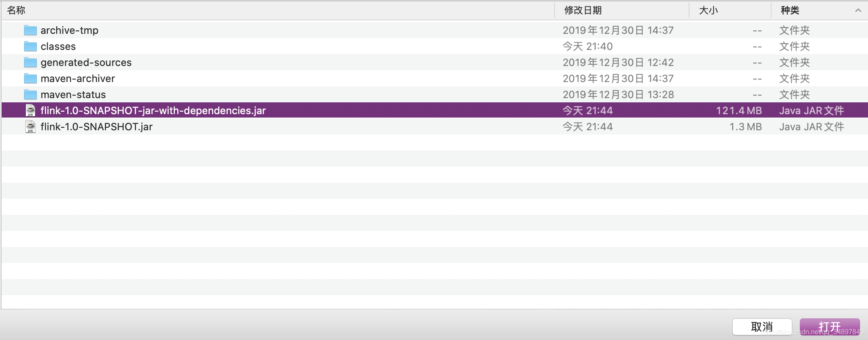Sort by the 名称 column header
This screenshot has width=868, height=340.
point(16,10)
